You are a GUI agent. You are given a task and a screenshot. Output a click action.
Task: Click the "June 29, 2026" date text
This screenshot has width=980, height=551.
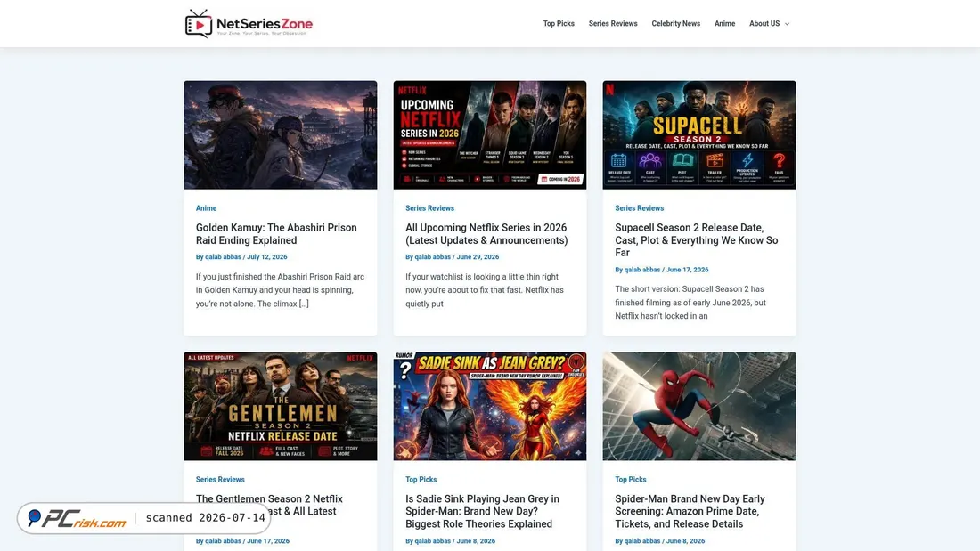click(x=478, y=256)
